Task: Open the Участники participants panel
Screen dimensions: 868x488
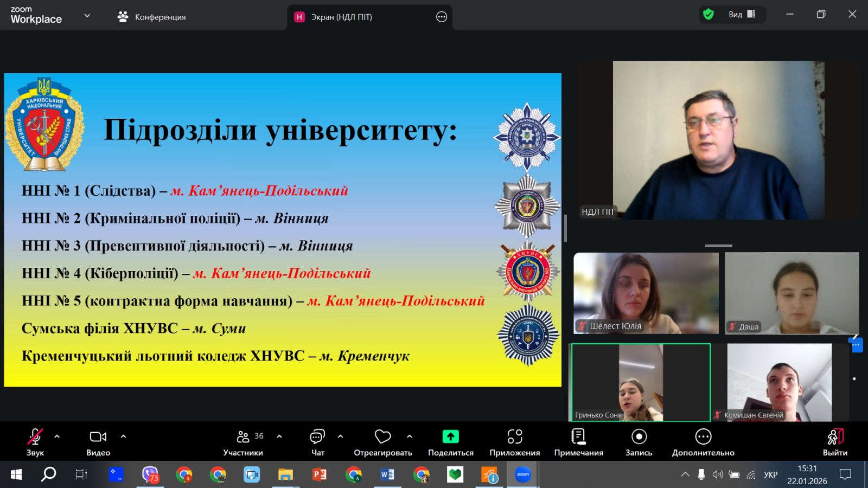Action: pos(243,437)
